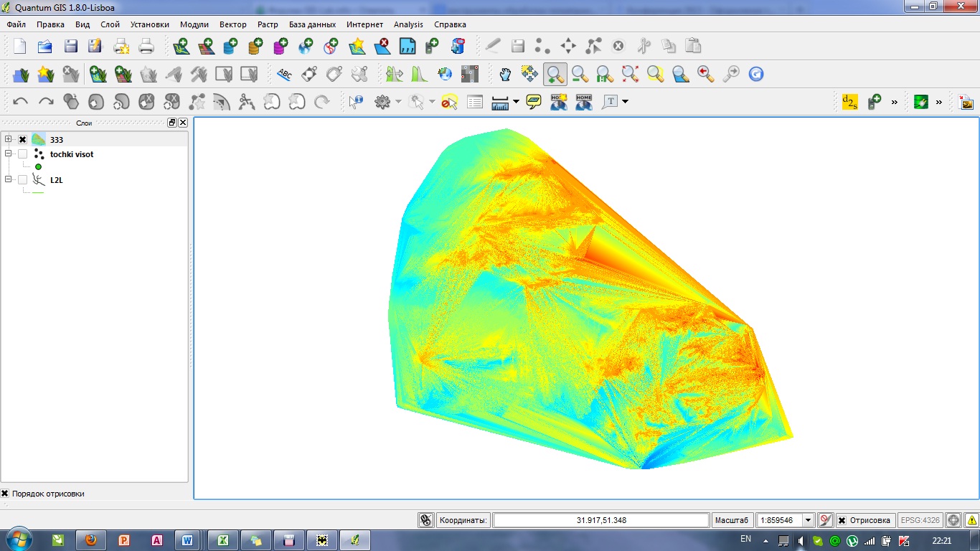
Task: Open the Вектор menu
Action: [232, 24]
